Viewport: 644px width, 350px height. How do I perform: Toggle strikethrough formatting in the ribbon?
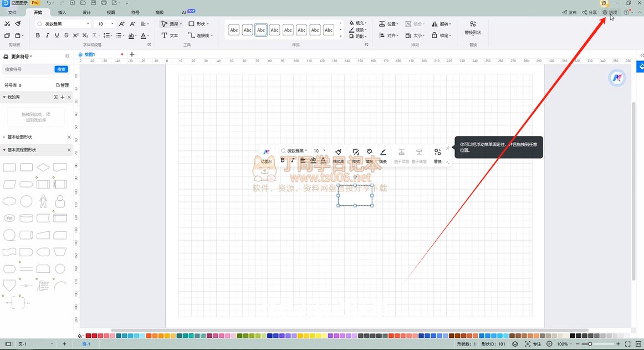point(66,35)
